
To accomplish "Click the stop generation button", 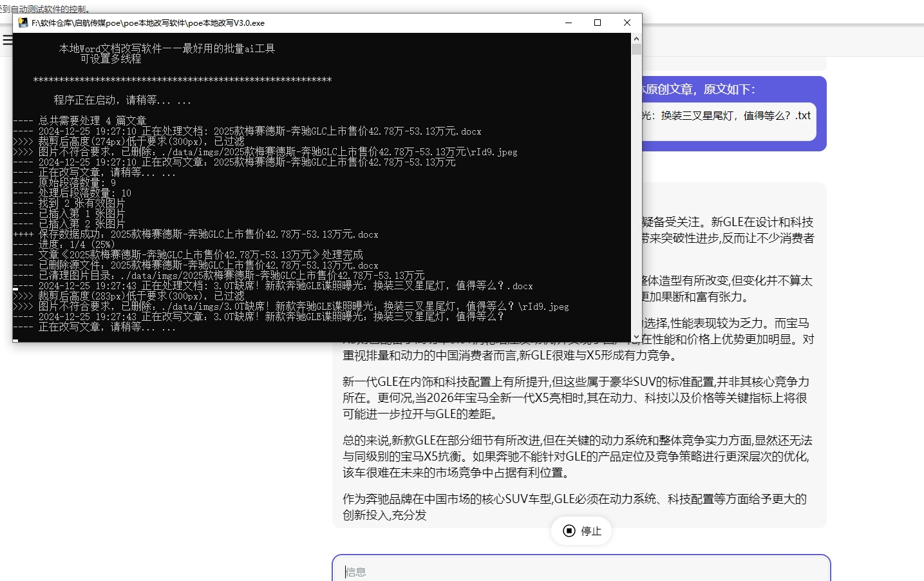I will click(581, 531).
